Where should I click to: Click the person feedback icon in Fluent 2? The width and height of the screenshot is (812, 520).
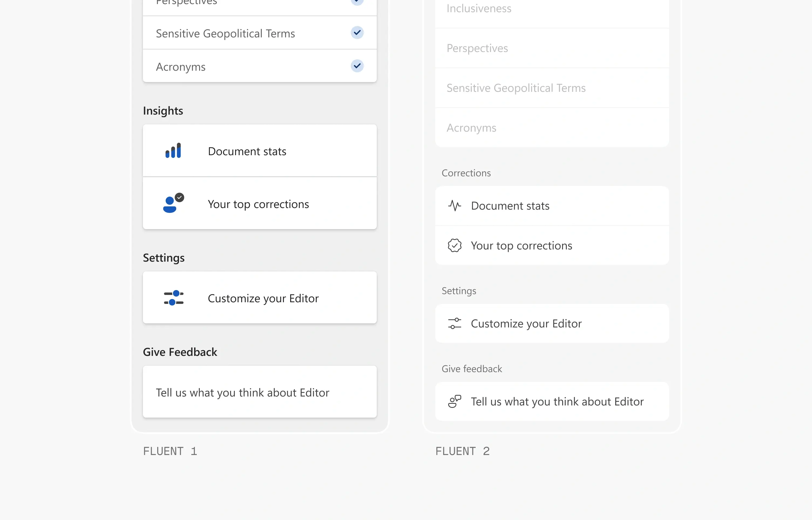coord(454,401)
